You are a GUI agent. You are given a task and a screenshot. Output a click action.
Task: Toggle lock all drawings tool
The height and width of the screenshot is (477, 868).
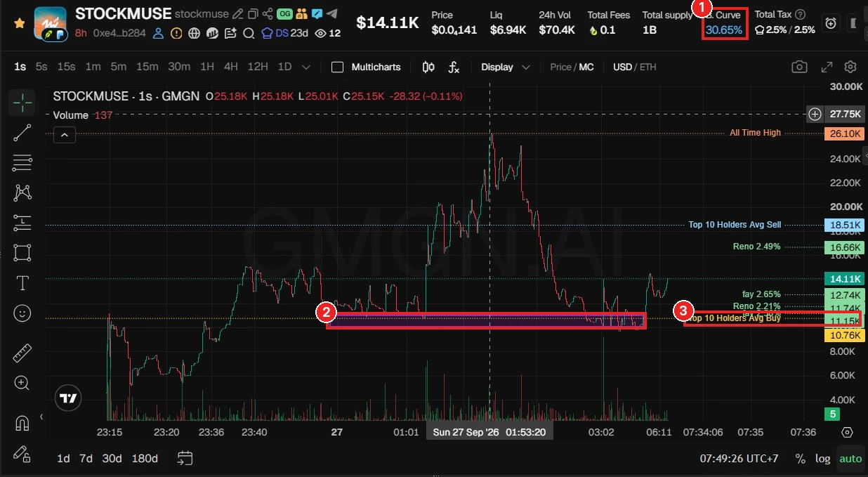22,453
